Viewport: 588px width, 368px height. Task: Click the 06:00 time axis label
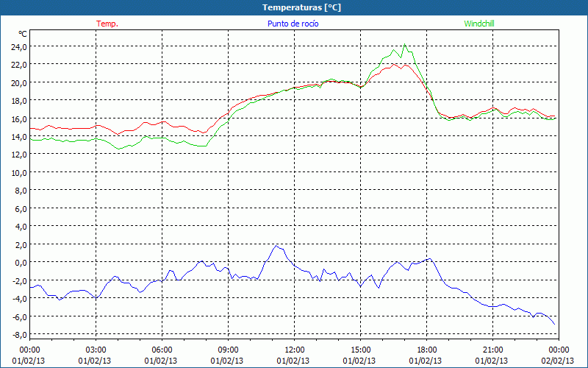(x=162, y=350)
